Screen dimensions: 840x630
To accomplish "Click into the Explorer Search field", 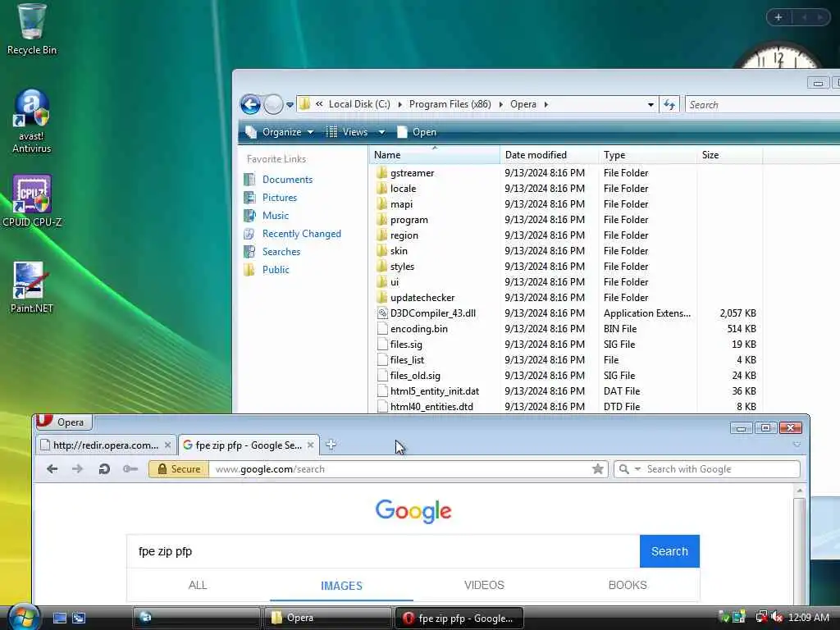I will [762, 104].
